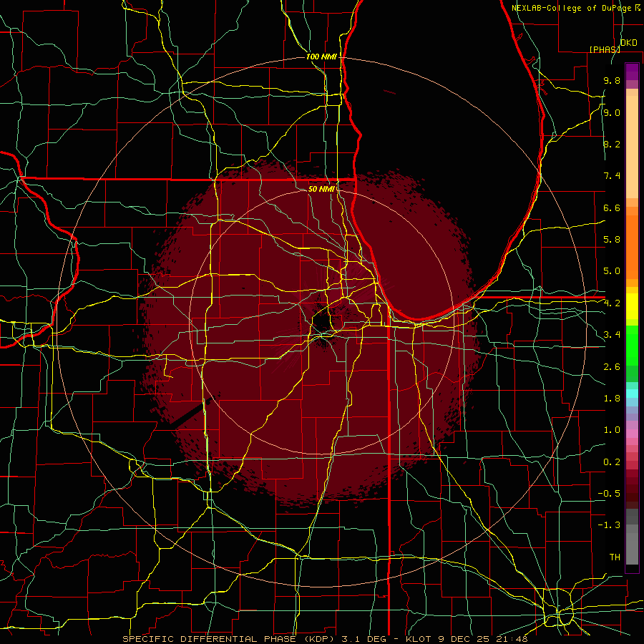Click the purple band of the color bar
Screen dimensions: 644x644
click(632, 72)
